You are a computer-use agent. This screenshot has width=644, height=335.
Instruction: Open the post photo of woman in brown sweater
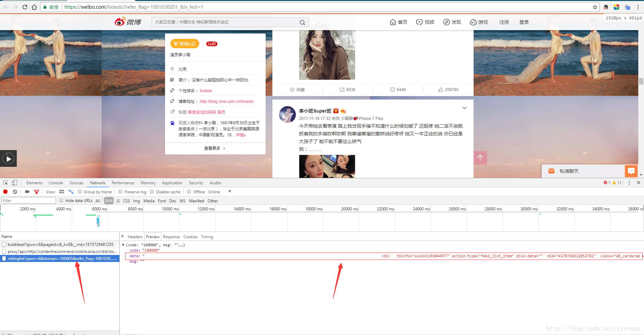tap(327, 55)
